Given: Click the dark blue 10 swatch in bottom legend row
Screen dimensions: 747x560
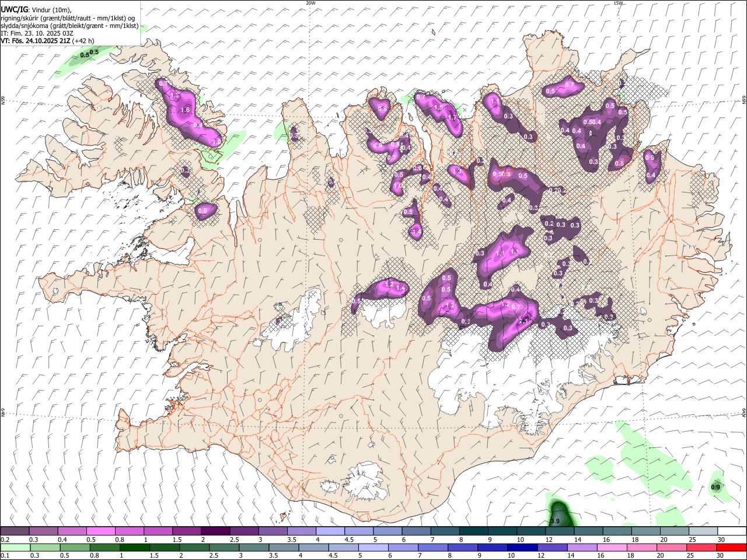Looking at the screenshot, I should click(522, 547).
